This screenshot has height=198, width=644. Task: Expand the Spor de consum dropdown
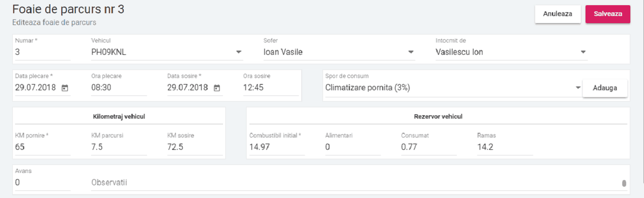(x=578, y=88)
